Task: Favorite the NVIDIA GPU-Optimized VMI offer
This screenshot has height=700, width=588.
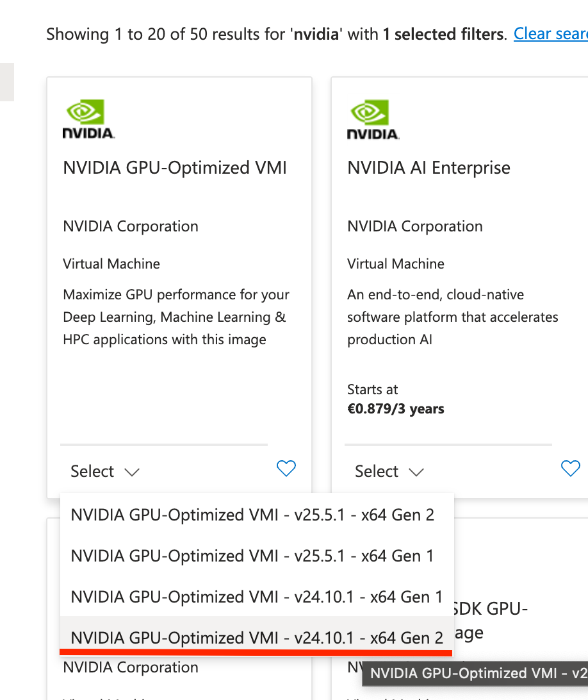Action: point(286,469)
